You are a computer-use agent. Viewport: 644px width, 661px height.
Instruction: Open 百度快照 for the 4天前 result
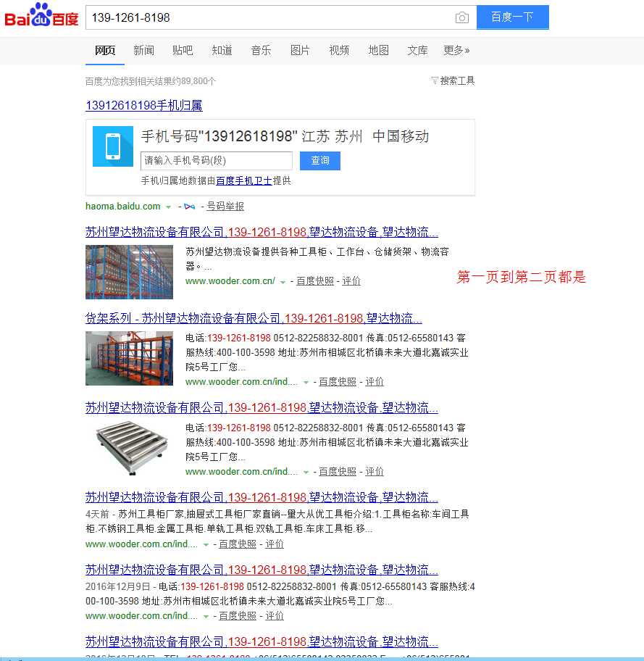coord(238,544)
